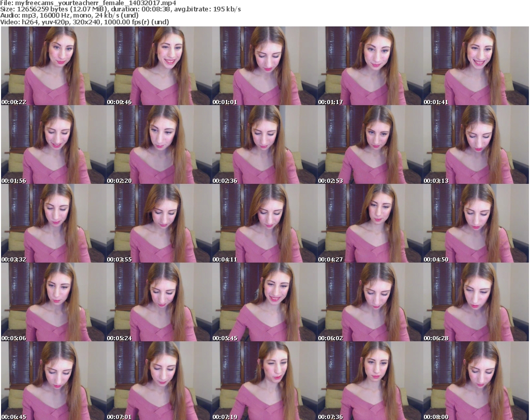The height and width of the screenshot is (420, 530).
Task: Select the thumbnail frame at 00:00:22
Action: click(54, 66)
